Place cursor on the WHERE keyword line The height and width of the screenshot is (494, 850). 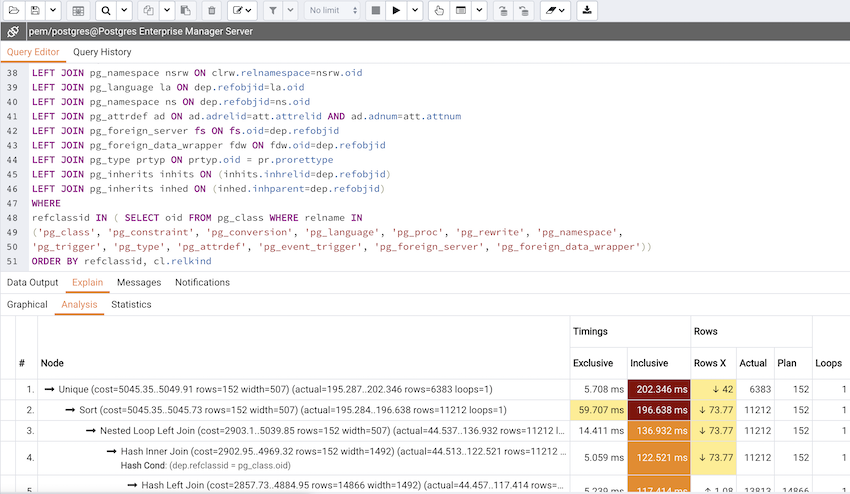(x=46, y=203)
